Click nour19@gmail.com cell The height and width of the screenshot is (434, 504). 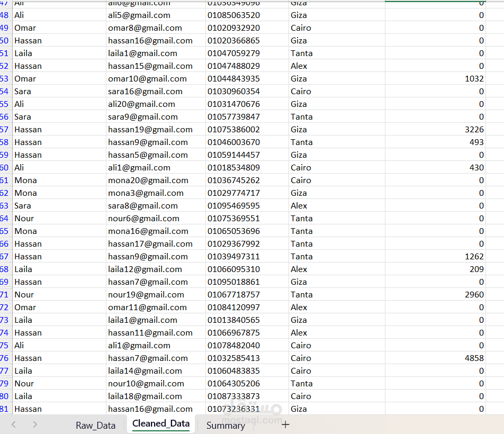(x=156, y=295)
